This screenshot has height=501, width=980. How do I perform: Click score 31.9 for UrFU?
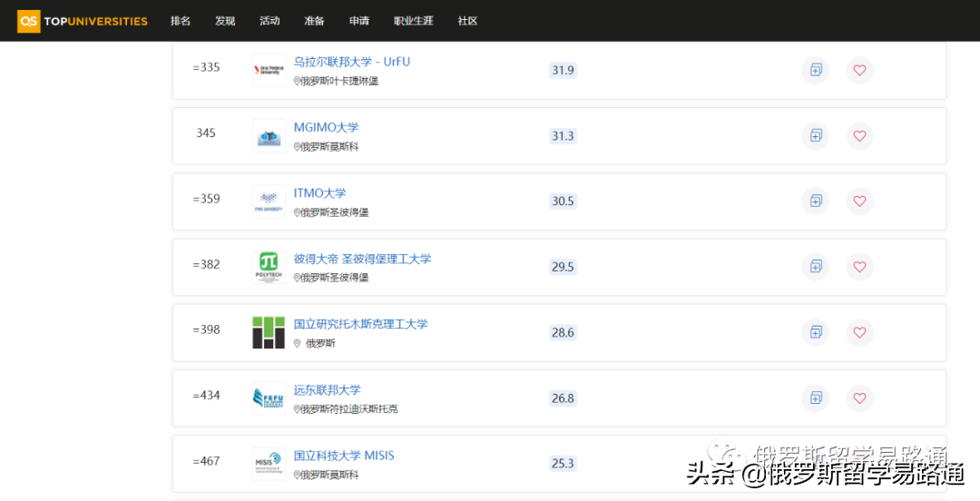pyautogui.click(x=563, y=70)
